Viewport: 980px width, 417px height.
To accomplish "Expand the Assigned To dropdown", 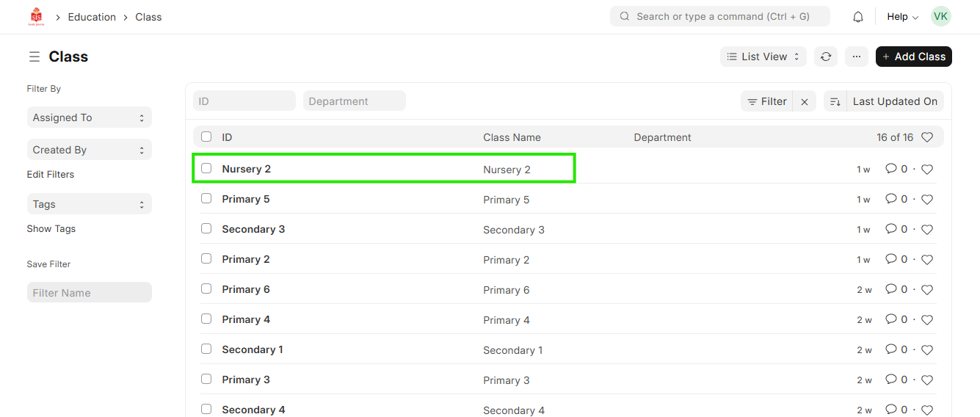I will click(89, 117).
